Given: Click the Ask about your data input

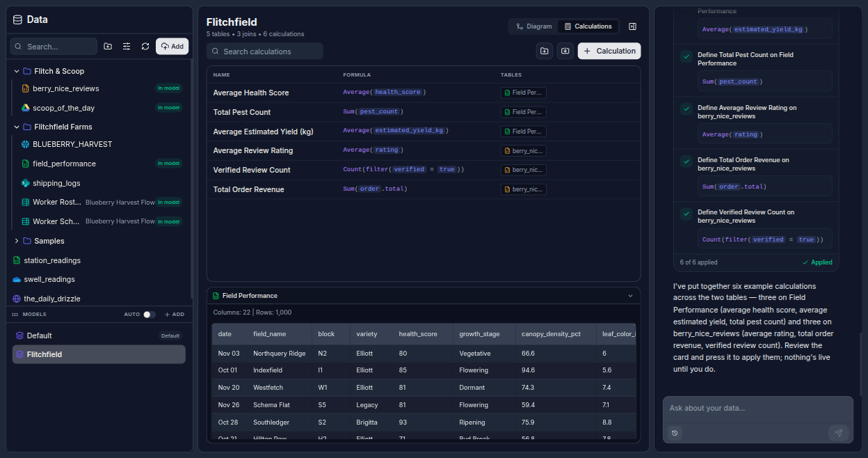Looking at the screenshot, I should point(757,409).
